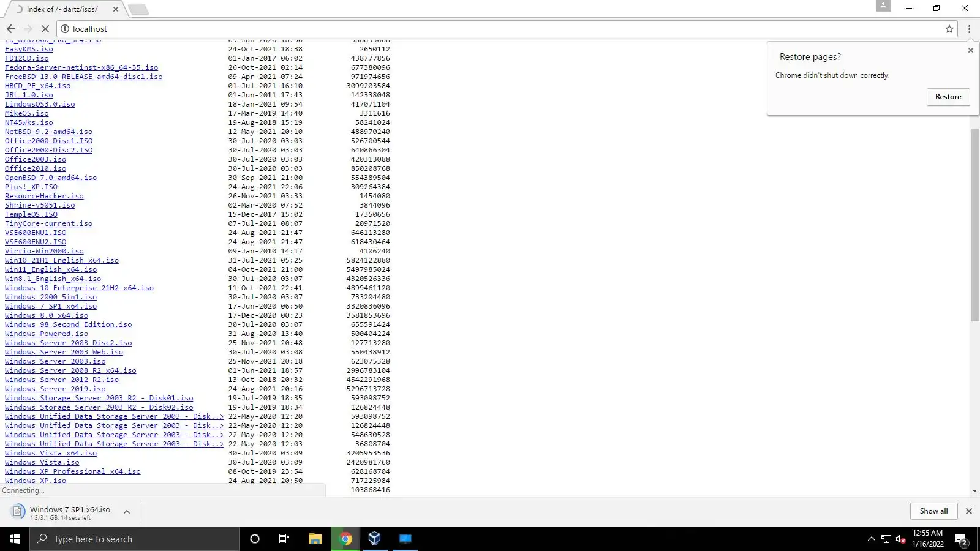Switch to Chrome in the taskbar
The height and width of the screenshot is (551, 980).
click(345, 539)
